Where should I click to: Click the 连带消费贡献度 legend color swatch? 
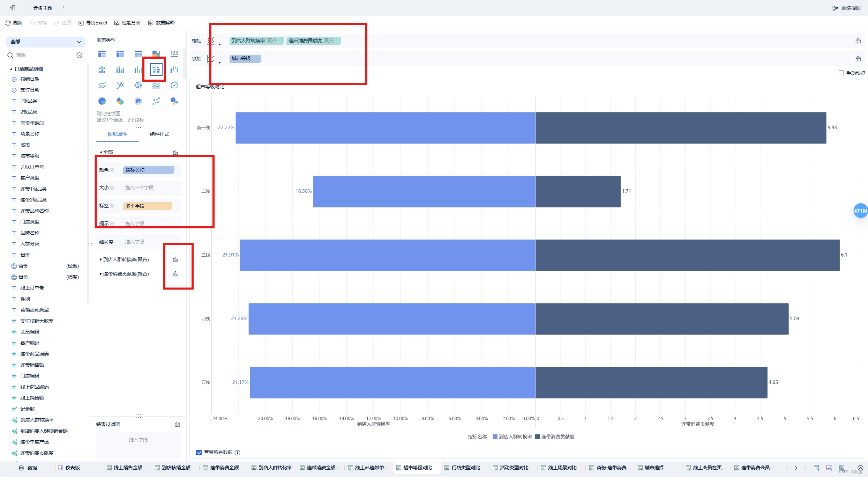click(537, 437)
